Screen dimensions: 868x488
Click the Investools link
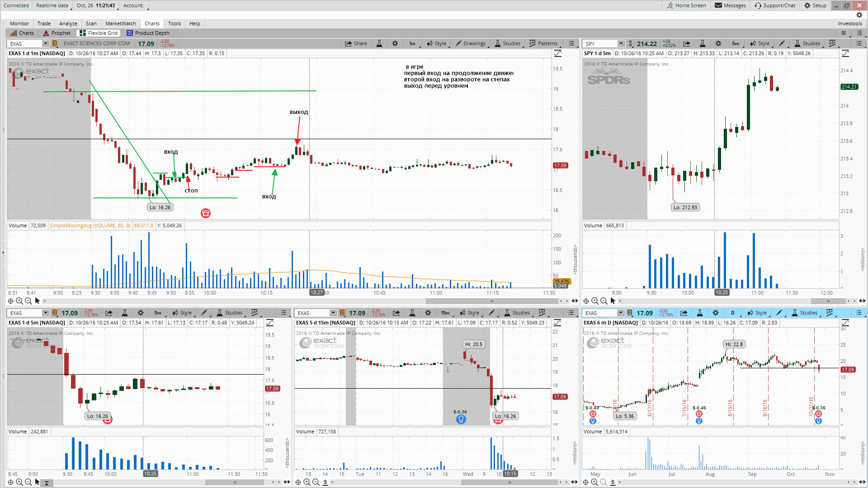(850, 23)
